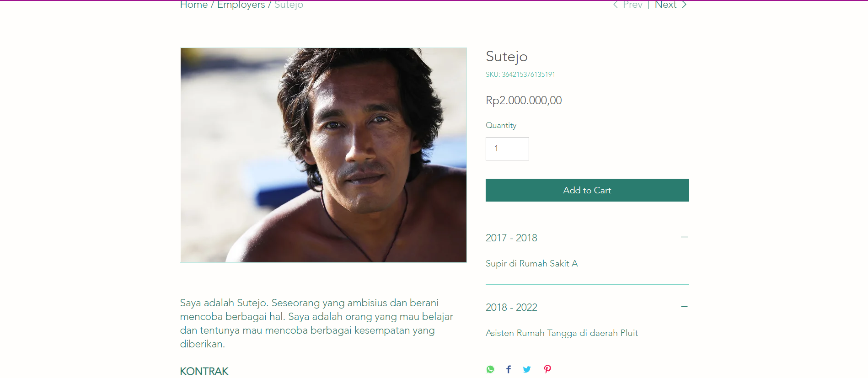
Task: Go to Prev employer
Action: coord(632,5)
